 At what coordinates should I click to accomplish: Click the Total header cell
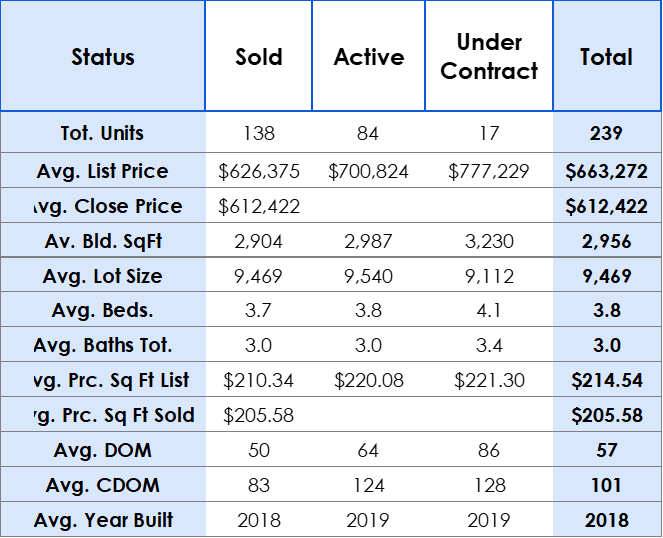[x=606, y=57]
